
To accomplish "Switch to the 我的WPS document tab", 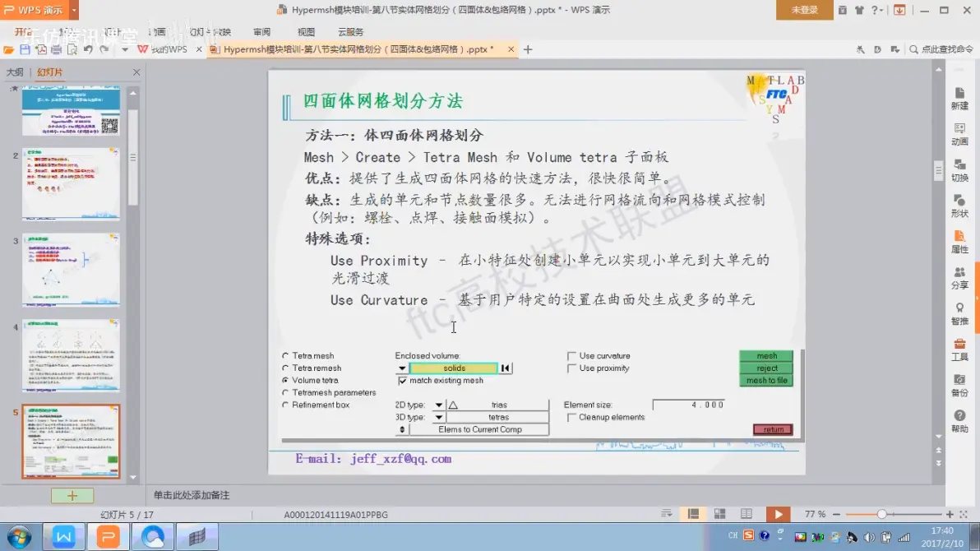I will tap(169, 49).
